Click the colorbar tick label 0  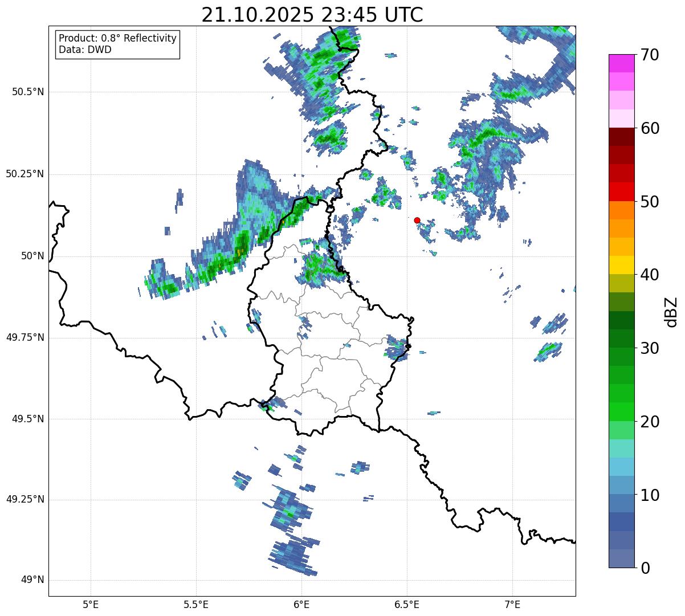(645, 568)
